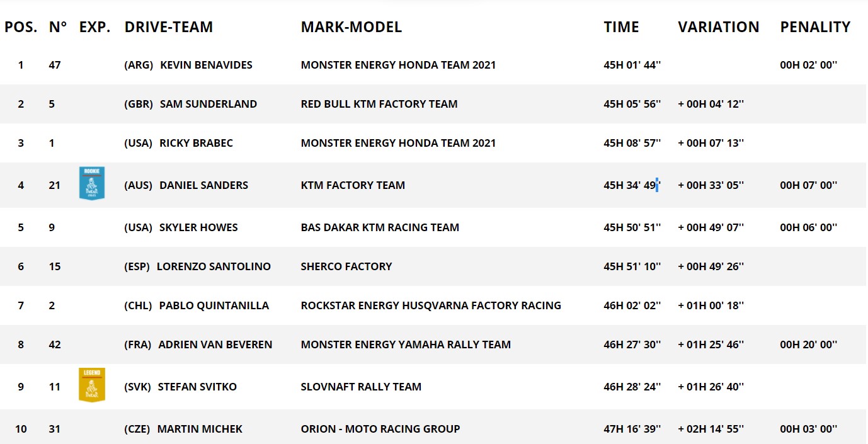868x444 pixels.
Task: Click the PENALITY column header
Action: (x=815, y=27)
